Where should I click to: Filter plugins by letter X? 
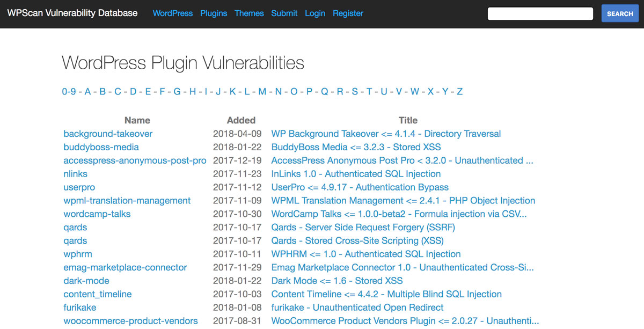point(430,92)
